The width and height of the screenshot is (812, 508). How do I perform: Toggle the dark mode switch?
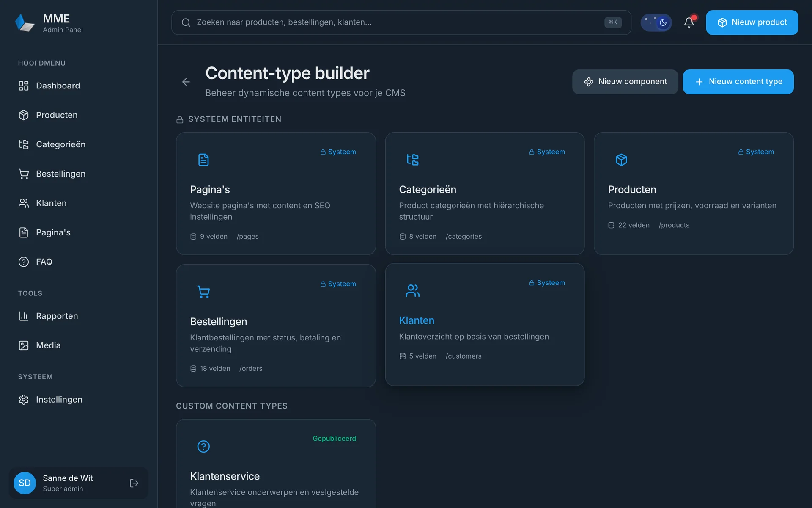pos(656,22)
